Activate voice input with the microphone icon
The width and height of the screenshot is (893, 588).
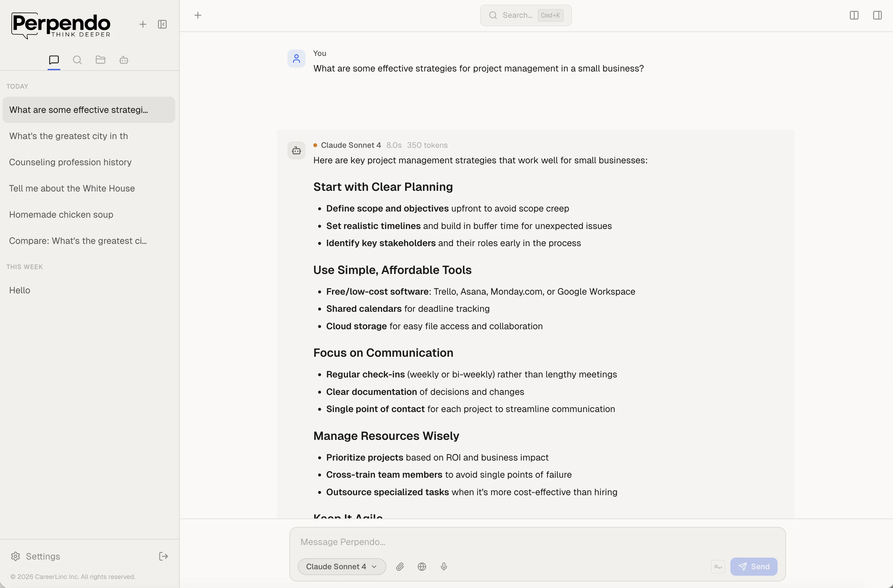(444, 567)
